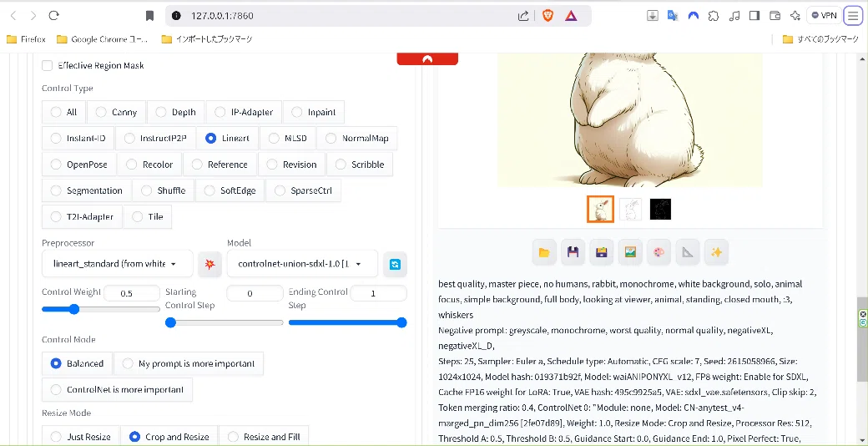Open the Preprocessor lineart_standard dropdown

[x=118, y=264]
